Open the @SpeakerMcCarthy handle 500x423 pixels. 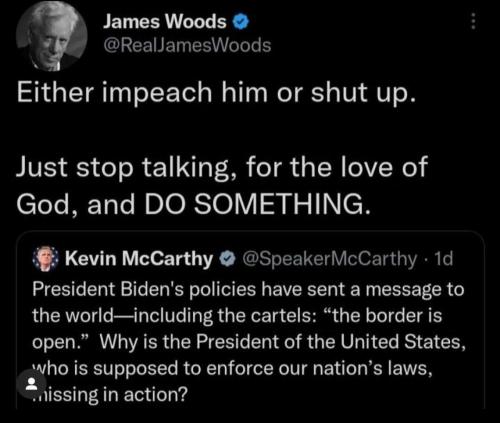click(329, 259)
